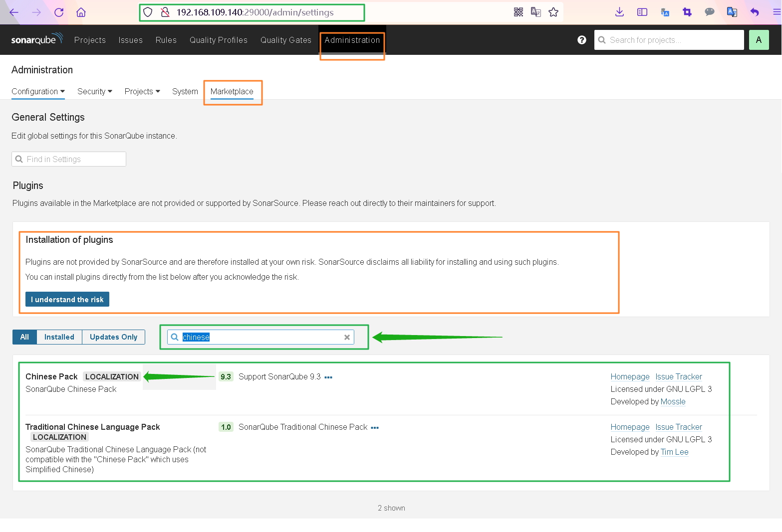Click the Chinese Pack 9.3 version badge
This screenshot has width=782, height=532.
coord(226,376)
